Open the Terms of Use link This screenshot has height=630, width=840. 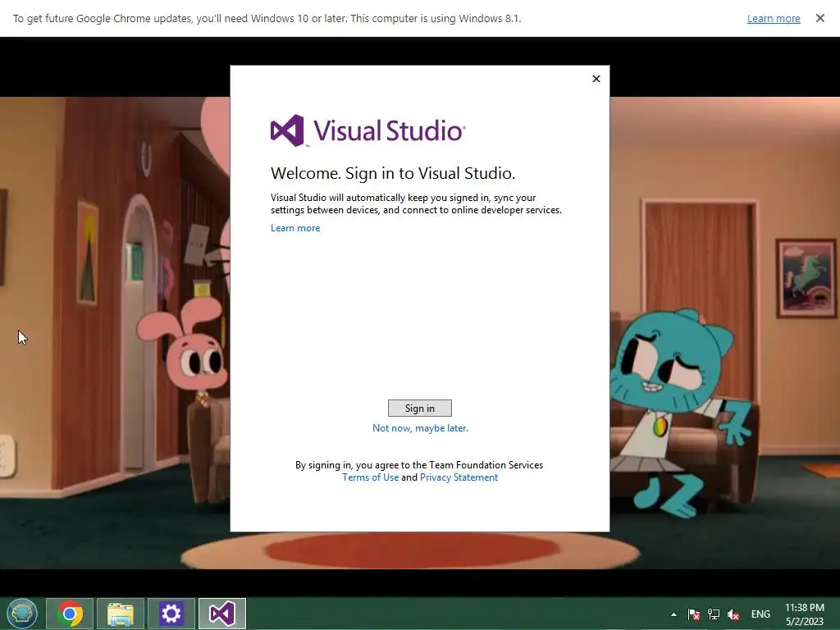(370, 477)
